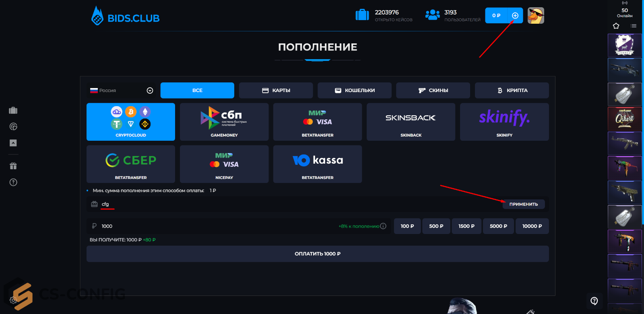
Task: Open help question mark in left sidebar
Action: pyautogui.click(x=13, y=183)
